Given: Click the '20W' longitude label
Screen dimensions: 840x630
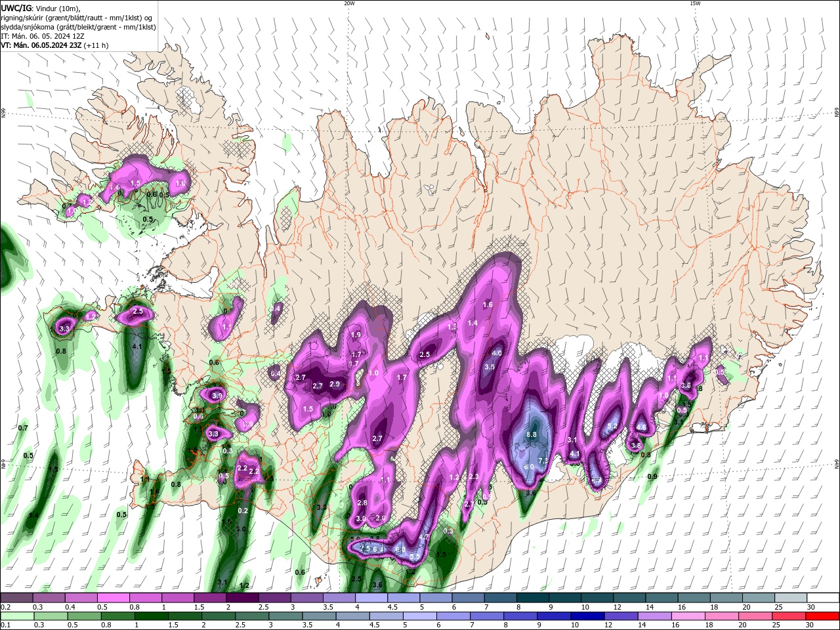Looking at the screenshot, I should [x=349, y=3].
